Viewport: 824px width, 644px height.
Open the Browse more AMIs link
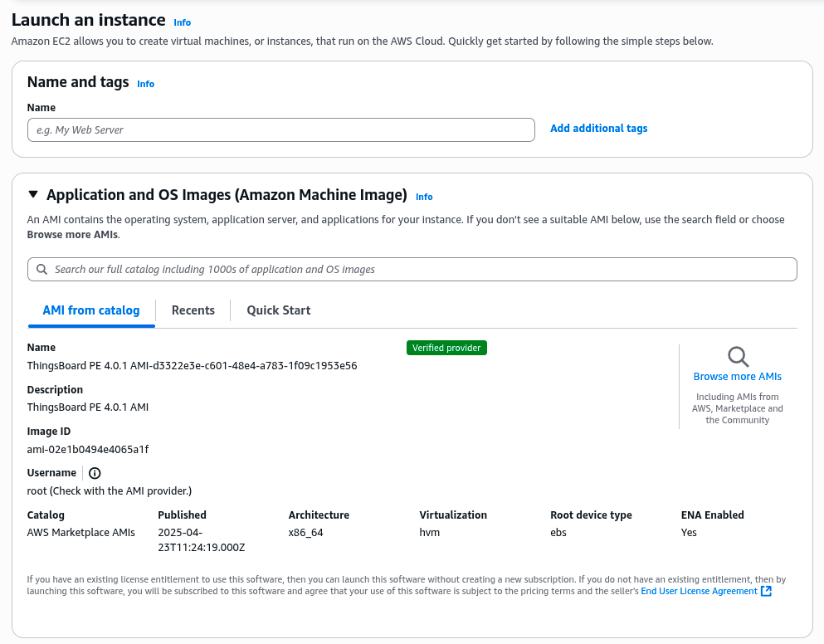pyautogui.click(x=737, y=377)
